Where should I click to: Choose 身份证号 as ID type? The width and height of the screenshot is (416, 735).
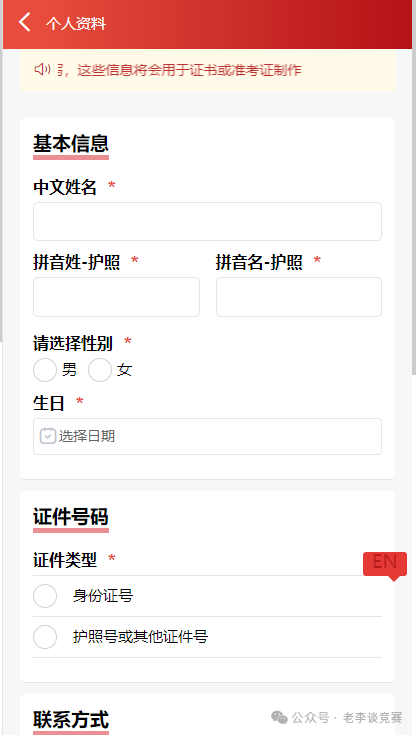point(207,596)
